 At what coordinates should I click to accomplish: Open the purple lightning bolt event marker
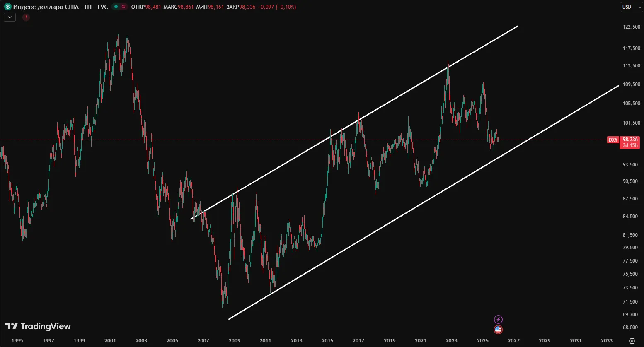coord(498,319)
